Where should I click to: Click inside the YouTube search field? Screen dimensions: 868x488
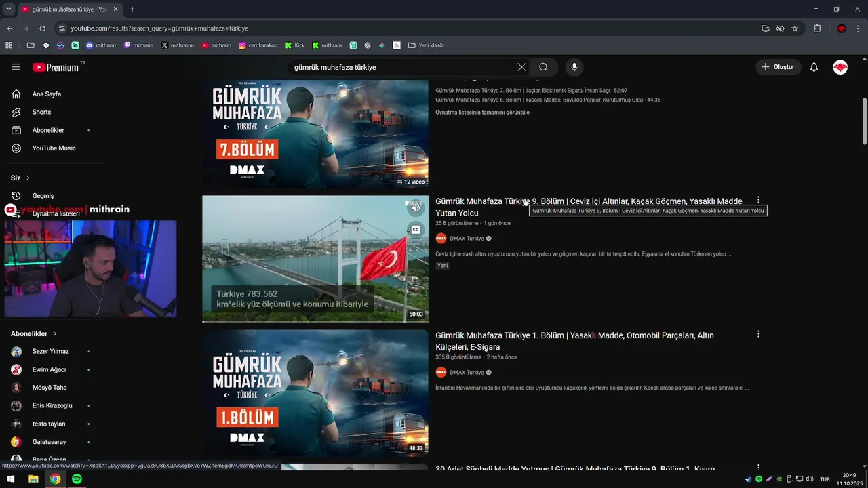click(x=403, y=67)
